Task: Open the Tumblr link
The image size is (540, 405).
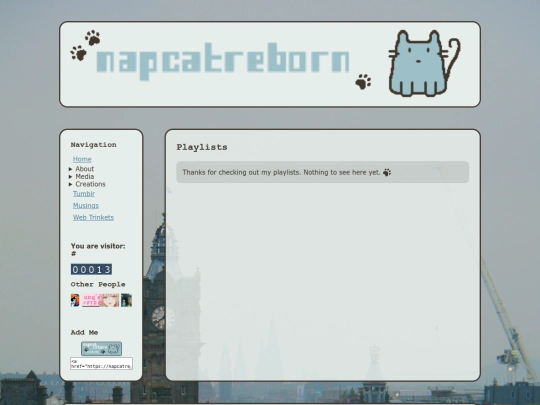Action: pyautogui.click(x=84, y=194)
